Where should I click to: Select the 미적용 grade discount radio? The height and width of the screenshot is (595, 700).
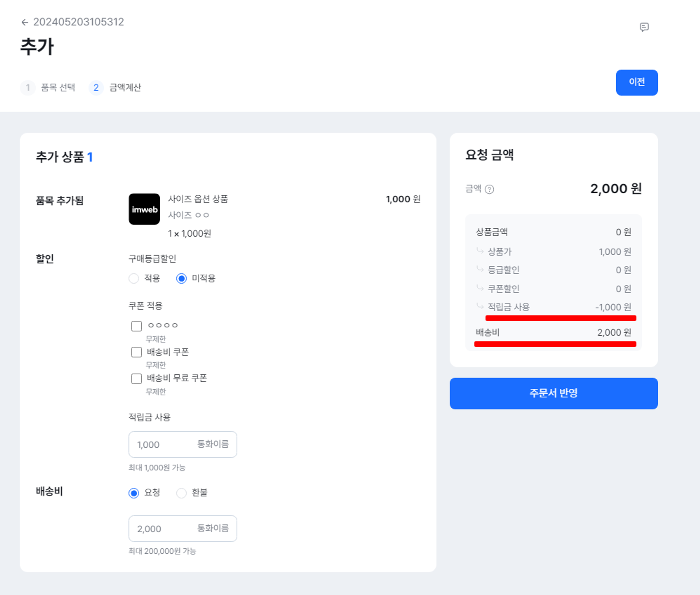(x=181, y=278)
